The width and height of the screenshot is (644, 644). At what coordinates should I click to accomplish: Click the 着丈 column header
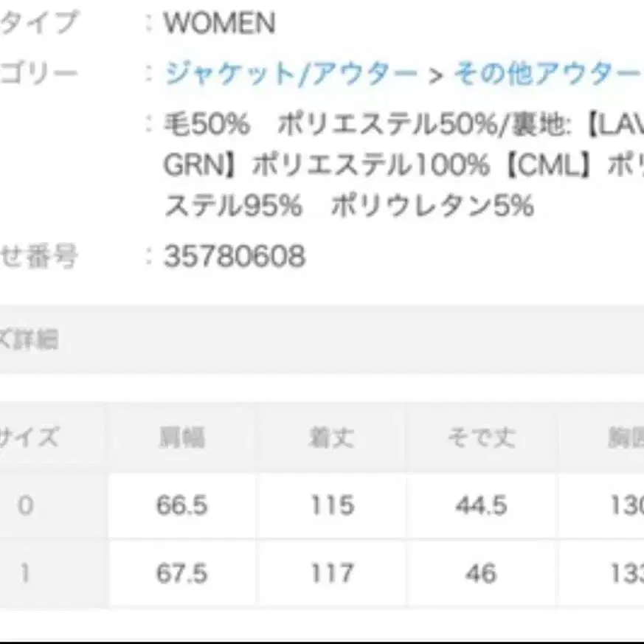click(x=330, y=435)
